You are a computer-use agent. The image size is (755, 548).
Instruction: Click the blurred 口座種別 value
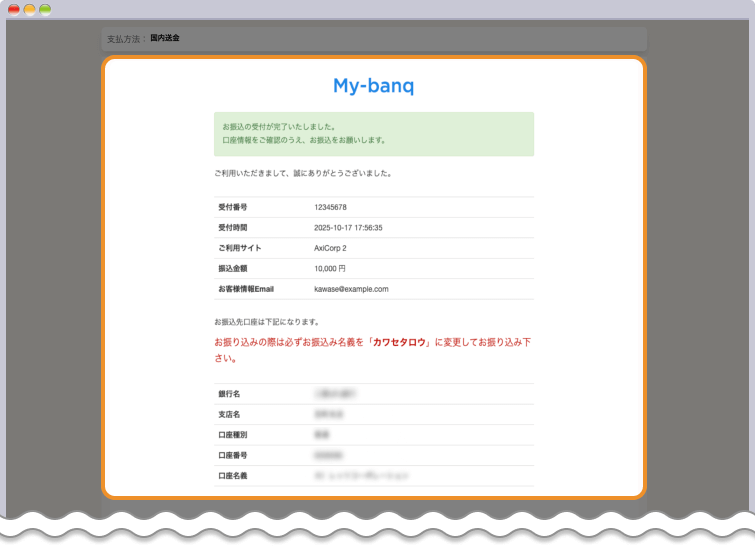coord(322,436)
